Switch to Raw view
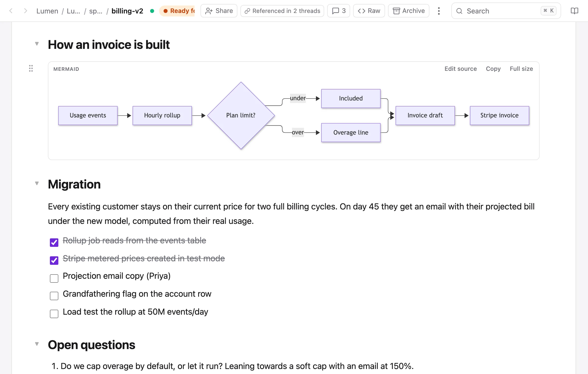Image resolution: width=588 pixels, height=374 pixels. click(x=369, y=11)
